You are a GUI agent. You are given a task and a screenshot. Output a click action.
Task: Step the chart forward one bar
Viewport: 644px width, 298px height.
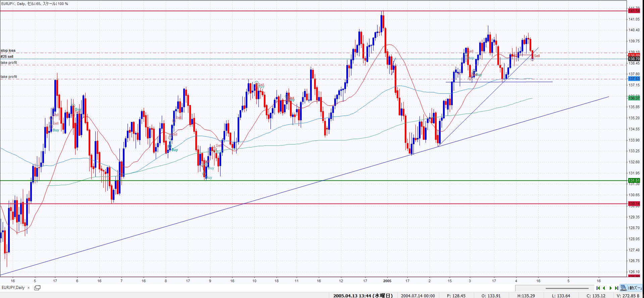pyautogui.click(x=610, y=288)
